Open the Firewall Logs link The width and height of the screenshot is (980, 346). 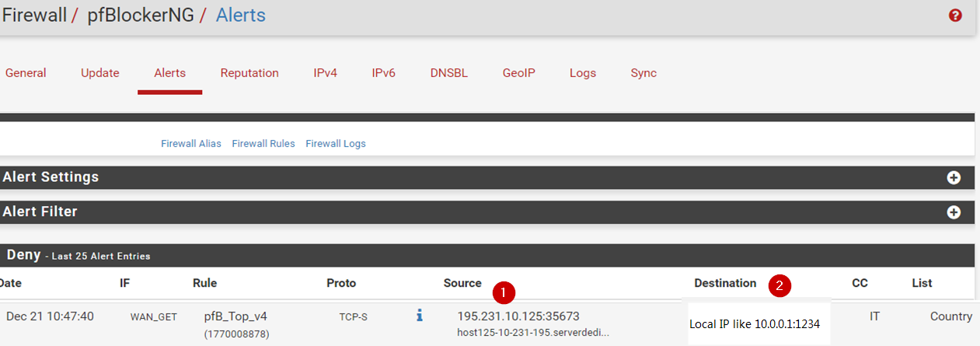tap(336, 144)
